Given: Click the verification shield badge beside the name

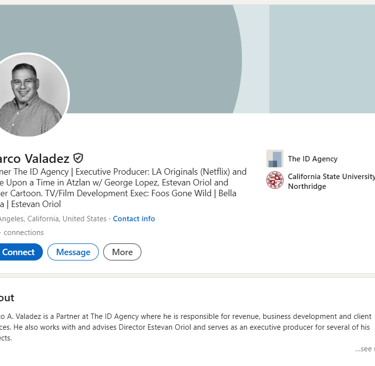Looking at the screenshot, I should tap(78, 158).
